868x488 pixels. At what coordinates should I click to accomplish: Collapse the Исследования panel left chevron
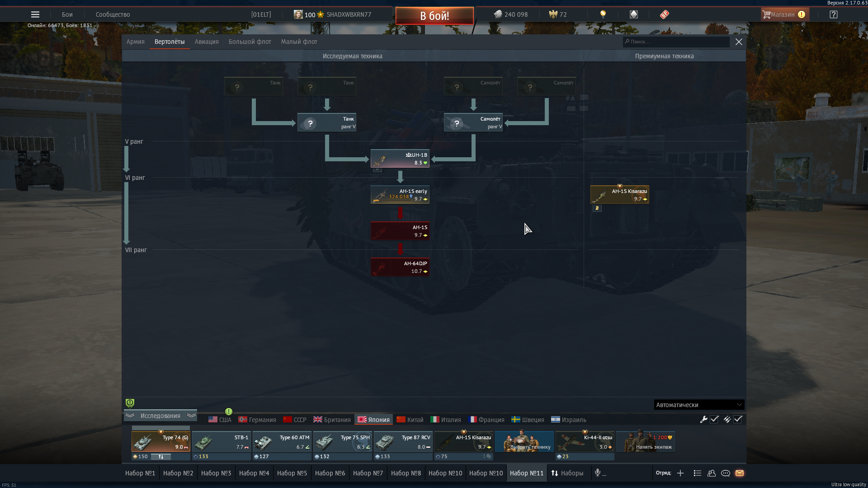[130, 415]
